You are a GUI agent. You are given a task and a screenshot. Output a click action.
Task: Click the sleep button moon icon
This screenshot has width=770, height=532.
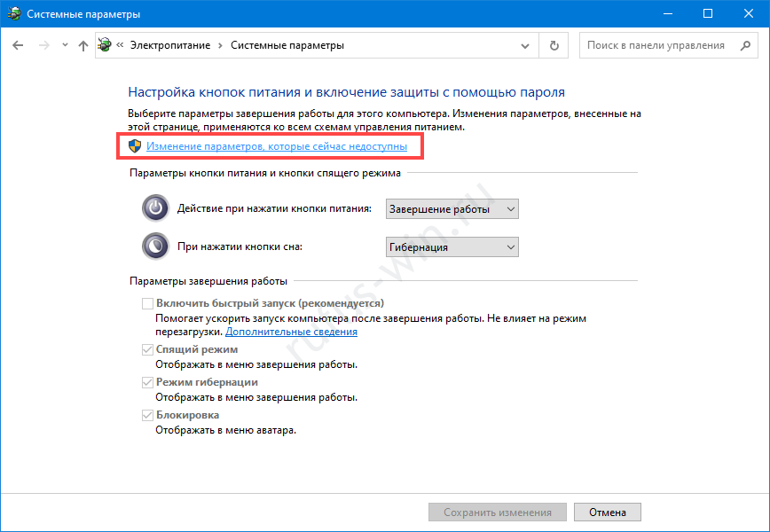pos(155,246)
